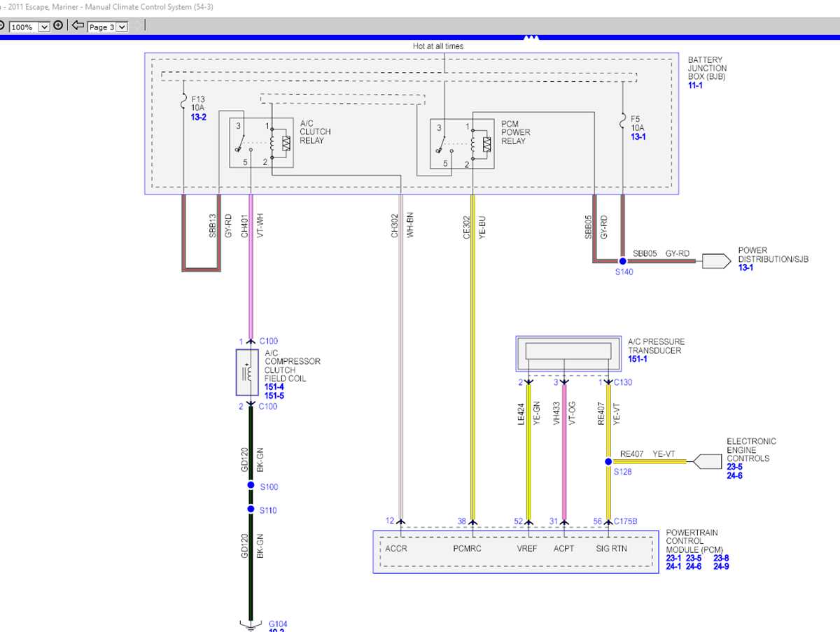Open the 151-5 compressor clutch field coil link

click(274, 396)
